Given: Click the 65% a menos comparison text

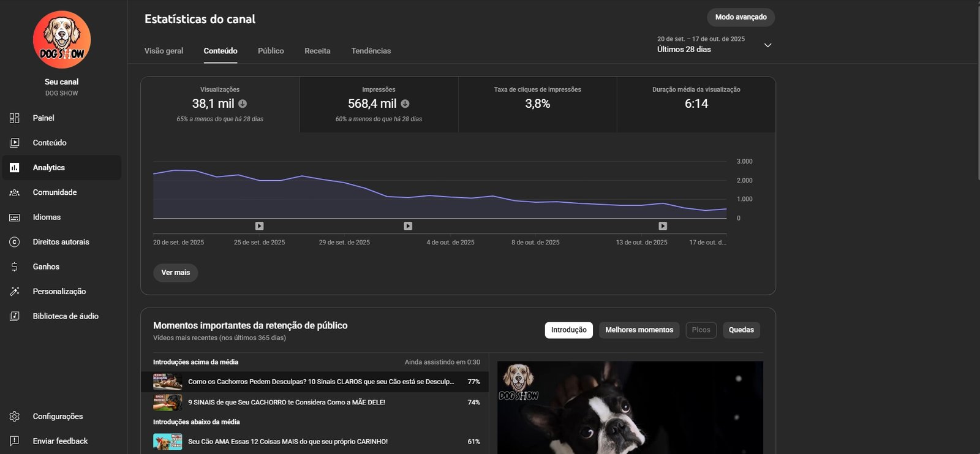Looking at the screenshot, I should [220, 119].
